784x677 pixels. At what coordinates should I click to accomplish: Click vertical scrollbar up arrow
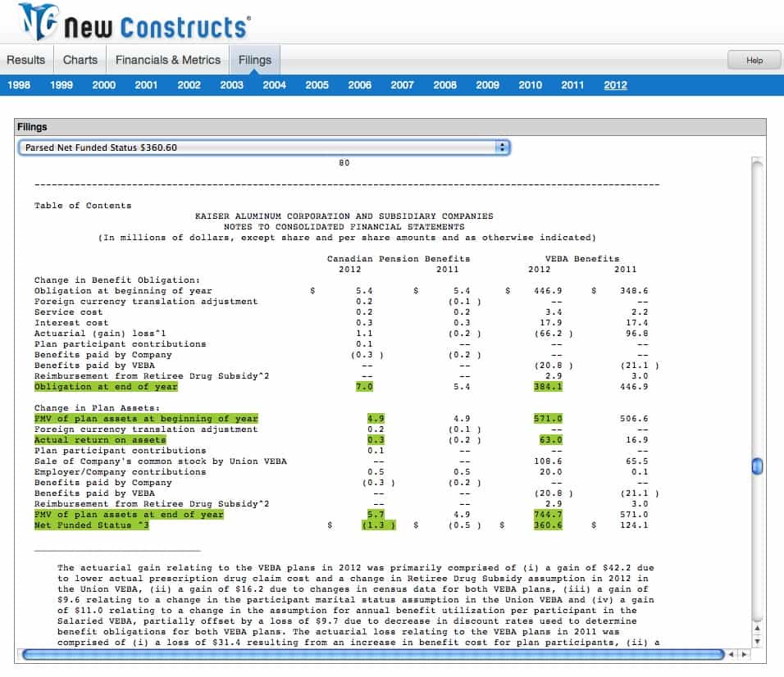[758, 629]
